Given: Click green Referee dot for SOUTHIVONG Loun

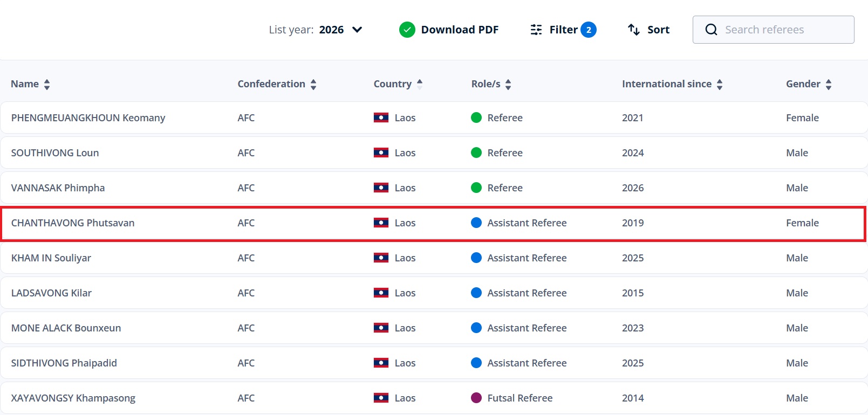Looking at the screenshot, I should click(476, 153).
